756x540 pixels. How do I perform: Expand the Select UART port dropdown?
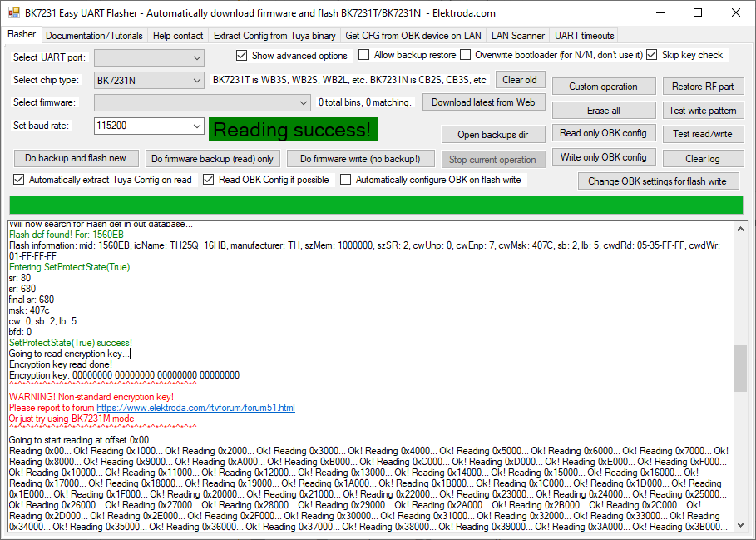149,58
